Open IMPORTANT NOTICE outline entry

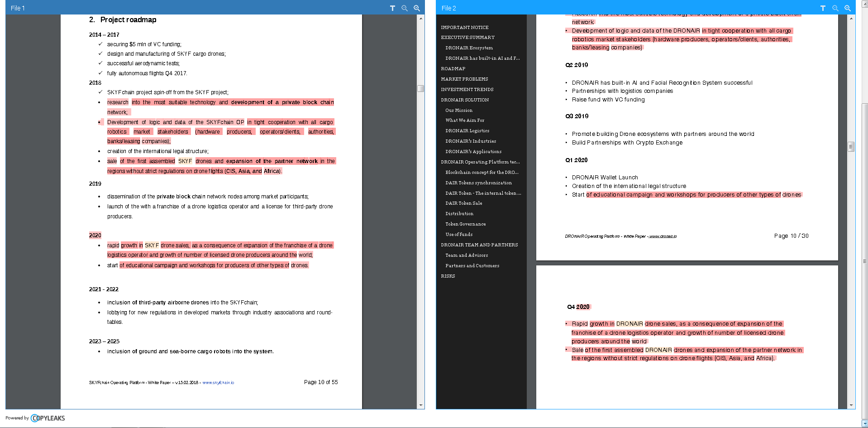465,27
